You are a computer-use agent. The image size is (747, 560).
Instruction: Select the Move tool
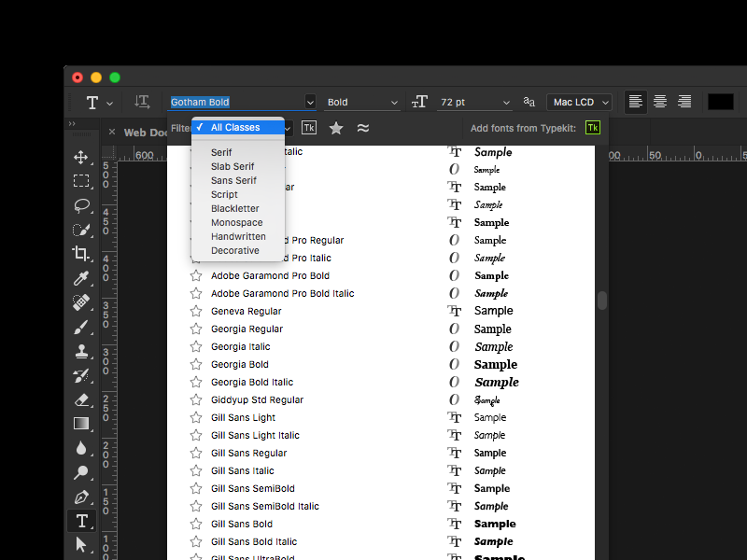pyautogui.click(x=81, y=157)
